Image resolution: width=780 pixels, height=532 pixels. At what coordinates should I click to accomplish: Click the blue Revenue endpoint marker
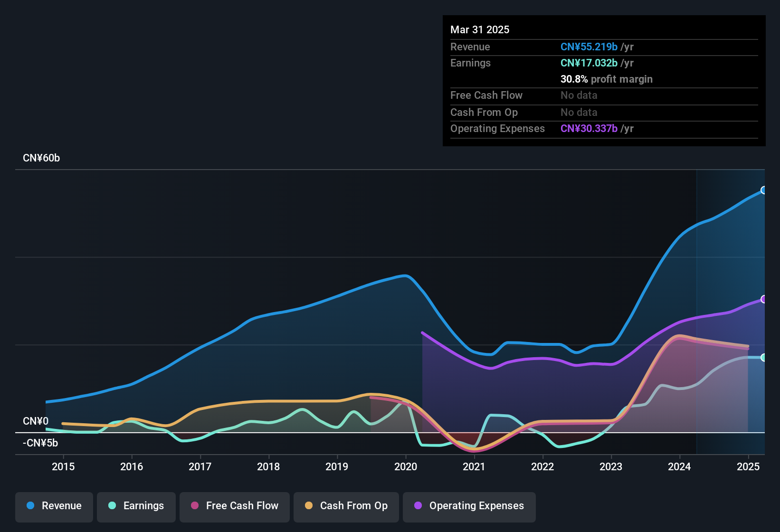pyautogui.click(x=763, y=190)
